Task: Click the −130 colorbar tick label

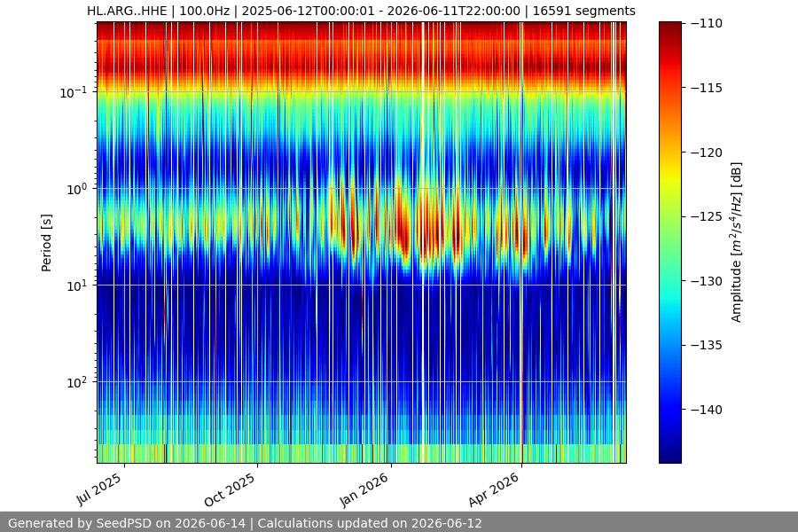Action: tap(707, 281)
